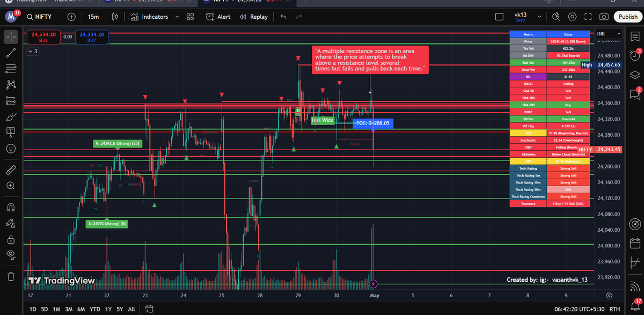Screen dimensions: 644x315
Task: Toggle RTH session setting
Action: [615, 309]
